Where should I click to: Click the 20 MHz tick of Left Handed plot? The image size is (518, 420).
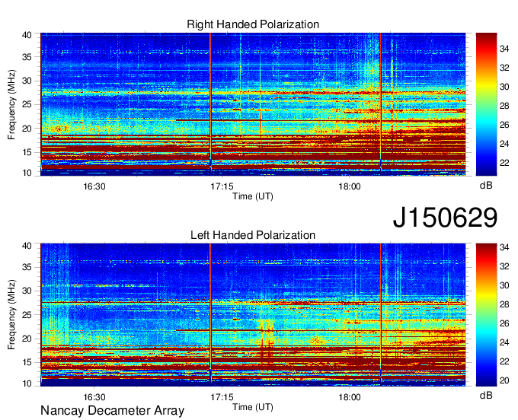(27, 339)
